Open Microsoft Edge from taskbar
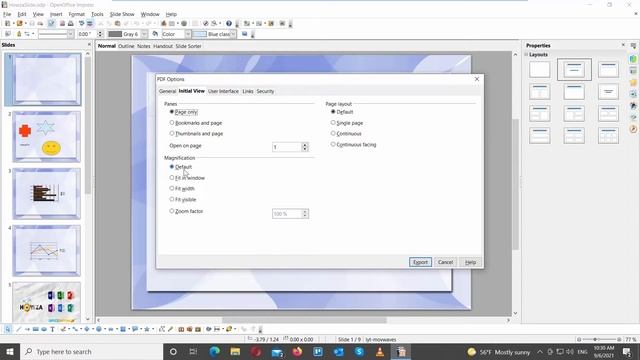The height and width of the screenshot is (360, 640). 215,351
